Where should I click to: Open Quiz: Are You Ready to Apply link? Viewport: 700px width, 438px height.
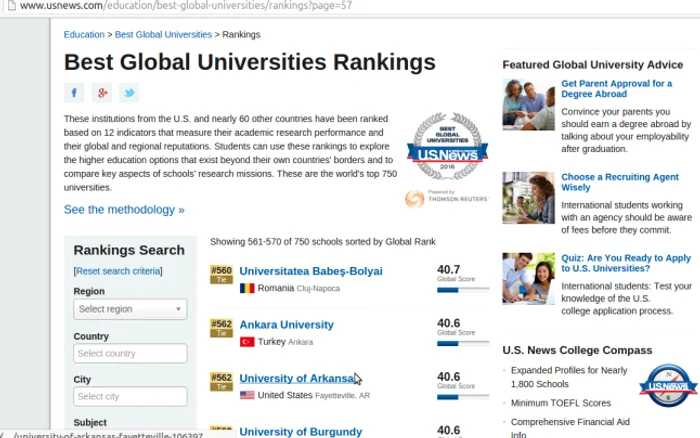tap(626, 263)
